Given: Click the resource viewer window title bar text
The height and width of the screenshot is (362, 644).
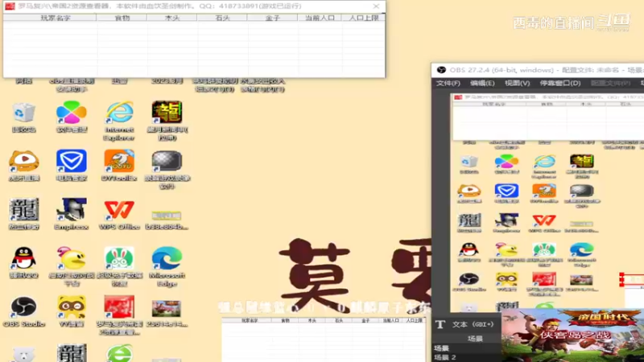Looking at the screenshot, I should pyautogui.click(x=159, y=6).
